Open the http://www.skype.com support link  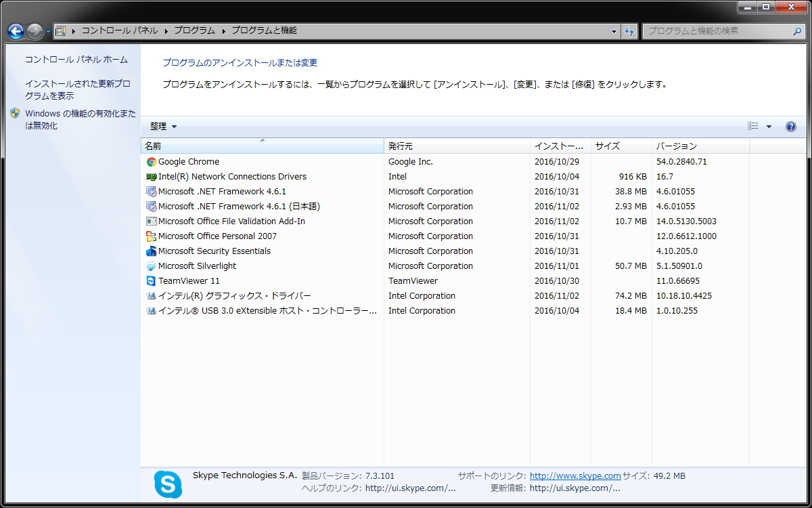coord(575,476)
